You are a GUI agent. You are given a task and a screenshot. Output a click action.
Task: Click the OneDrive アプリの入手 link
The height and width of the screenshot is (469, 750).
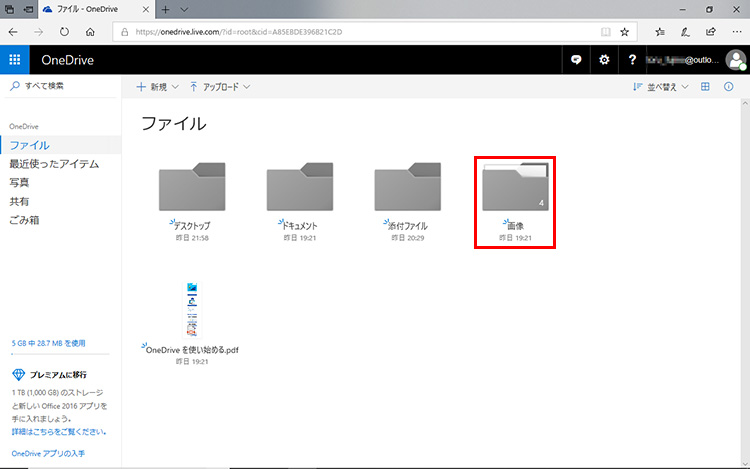click(47, 453)
